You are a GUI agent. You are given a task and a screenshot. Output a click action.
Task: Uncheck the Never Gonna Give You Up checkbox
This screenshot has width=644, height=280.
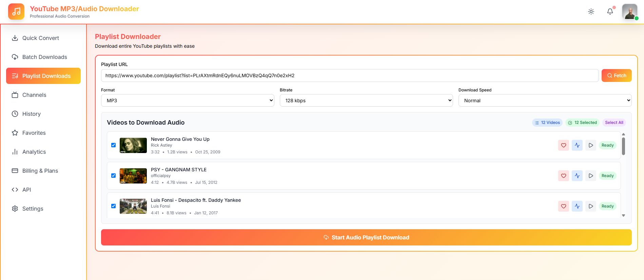click(x=114, y=145)
